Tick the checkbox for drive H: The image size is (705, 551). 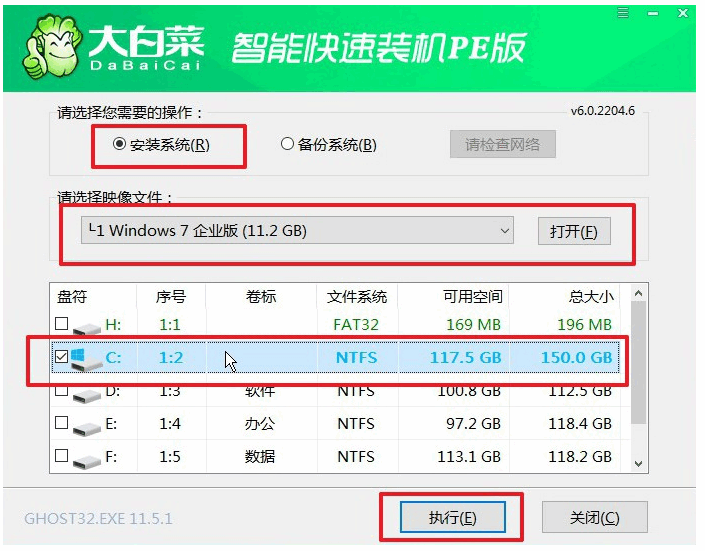coord(62,324)
